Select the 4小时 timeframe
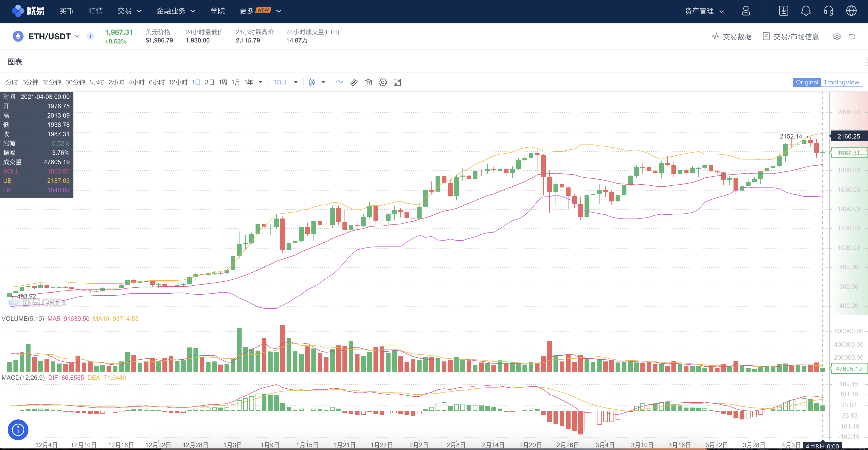868x450 pixels. click(136, 82)
